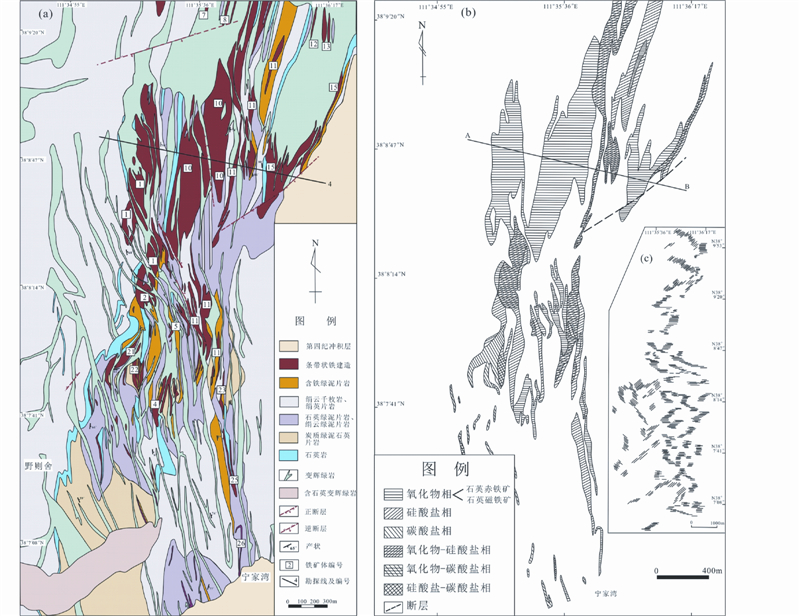
Task: Pick the dark red 条带状铁建造 swatch
Action: coord(289,364)
